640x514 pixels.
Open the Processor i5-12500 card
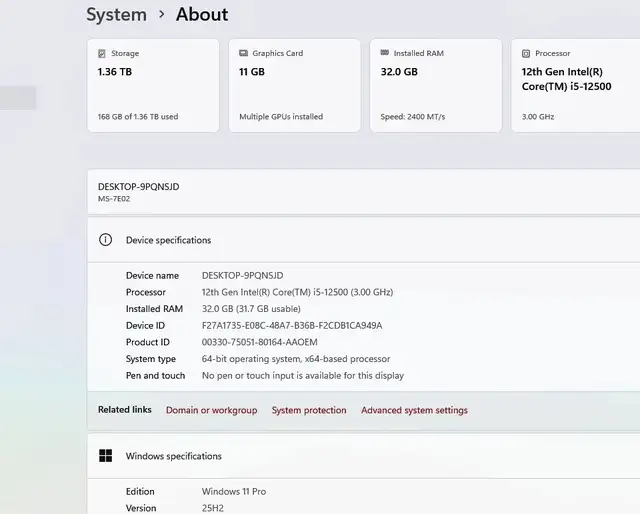576,86
